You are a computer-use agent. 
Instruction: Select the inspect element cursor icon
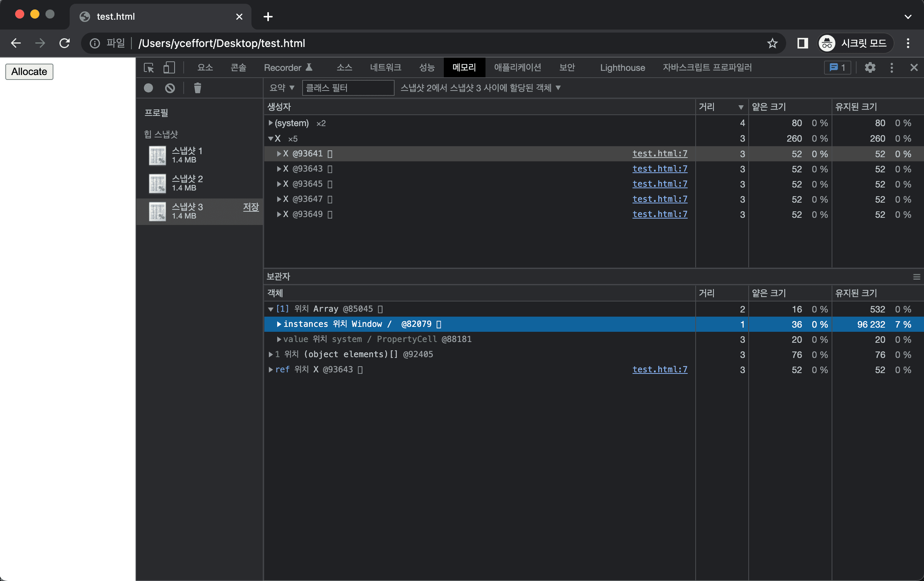pos(149,67)
